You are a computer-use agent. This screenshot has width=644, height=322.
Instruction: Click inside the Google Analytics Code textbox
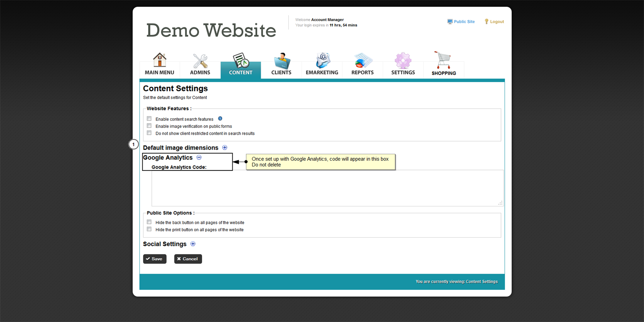327,188
